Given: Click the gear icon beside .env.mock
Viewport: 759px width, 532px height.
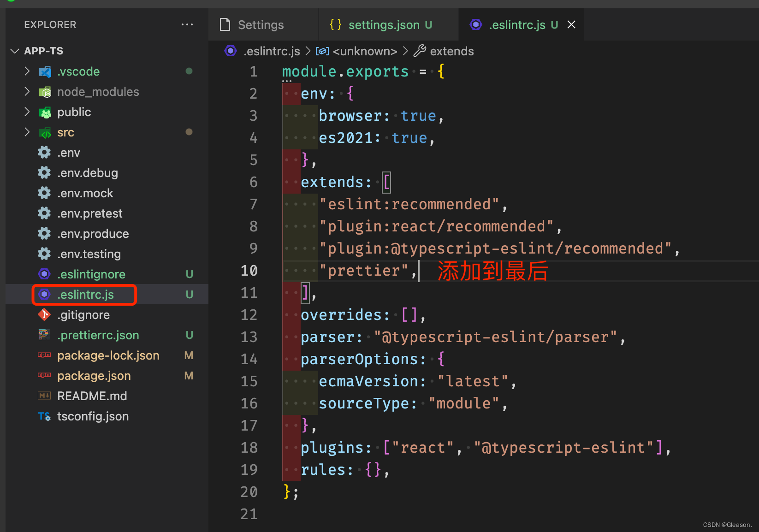Looking at the screenshot, I should click(44, 193).
